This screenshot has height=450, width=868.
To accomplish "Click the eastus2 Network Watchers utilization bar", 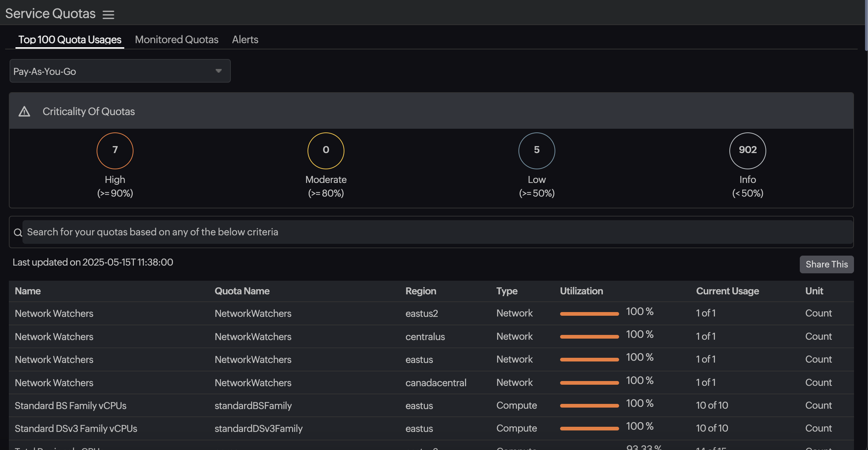I will click(589, 314).
